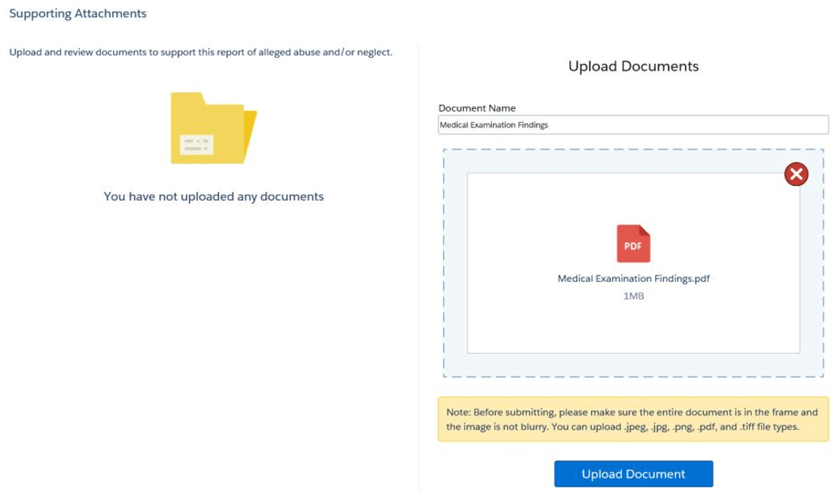Click the Supporting Attachments page title

tap(78, 13)
